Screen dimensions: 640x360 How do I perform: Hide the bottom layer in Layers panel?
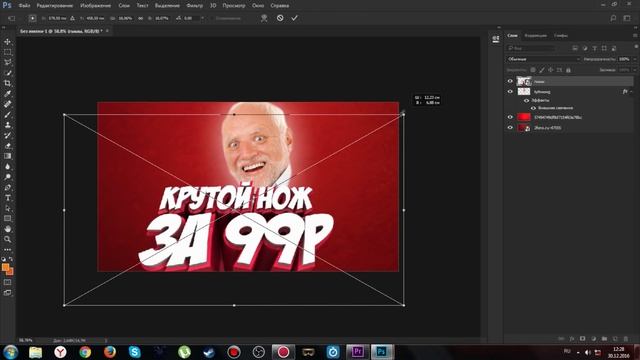click(x=510, y=128)
